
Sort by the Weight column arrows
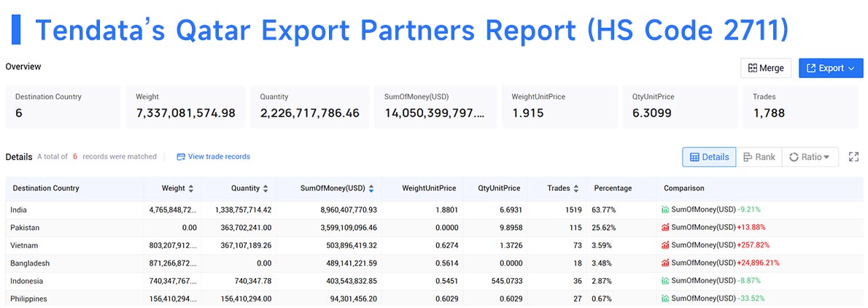point(191,188)
